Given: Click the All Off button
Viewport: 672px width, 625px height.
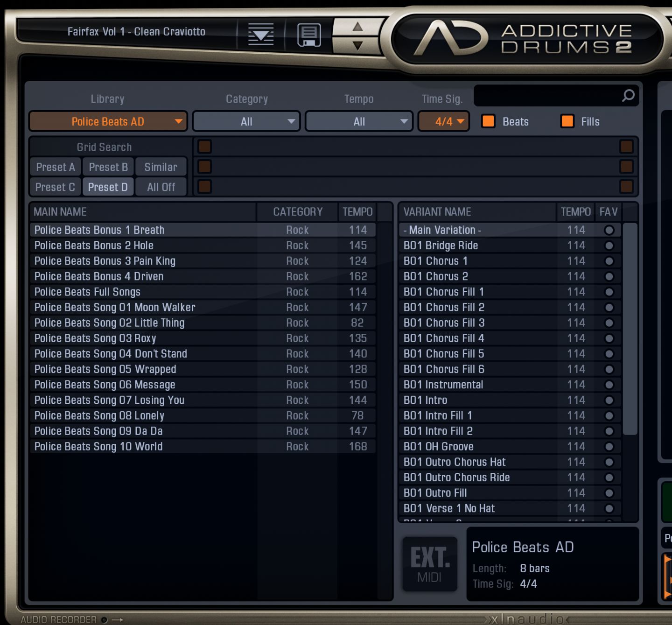Looking at the screenshot, I should click(161, 187).
